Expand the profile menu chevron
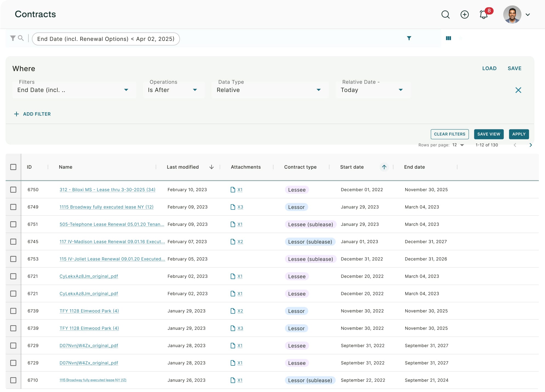 528,15
